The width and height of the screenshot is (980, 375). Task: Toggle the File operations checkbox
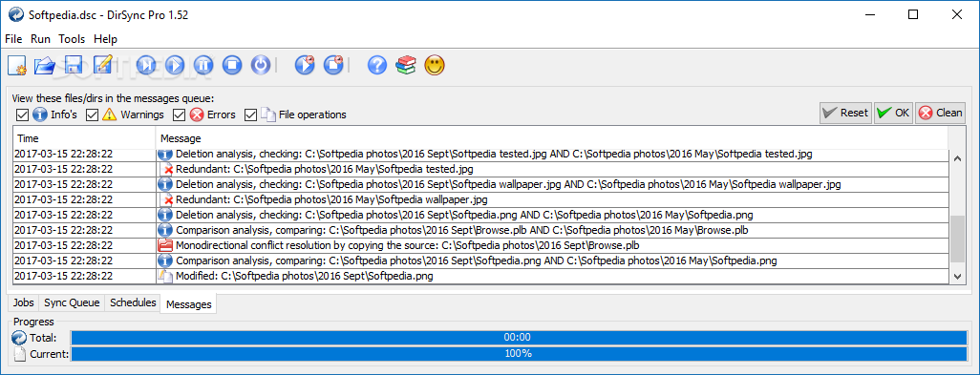point(250,115)
